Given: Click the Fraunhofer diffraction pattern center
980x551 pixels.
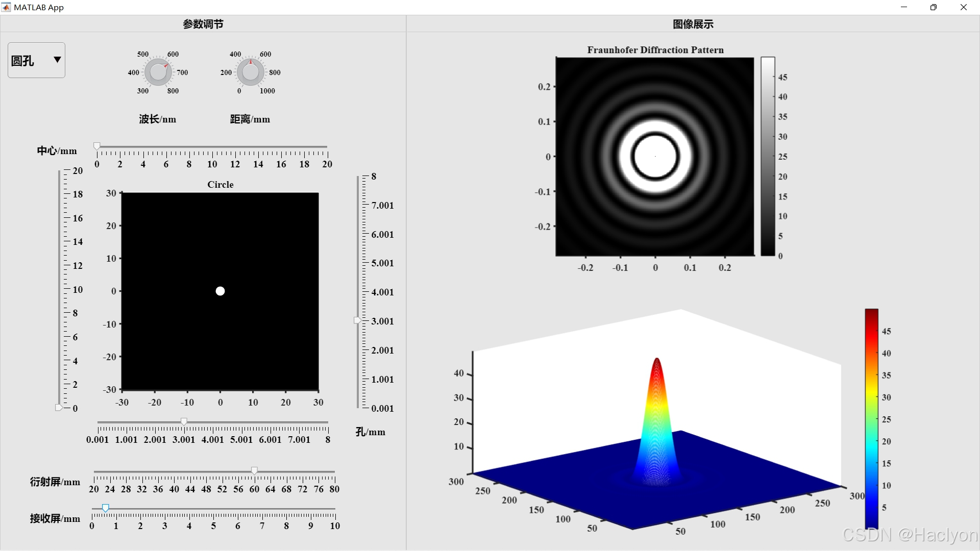Looking at the screenshot, I should click(655, 156).
